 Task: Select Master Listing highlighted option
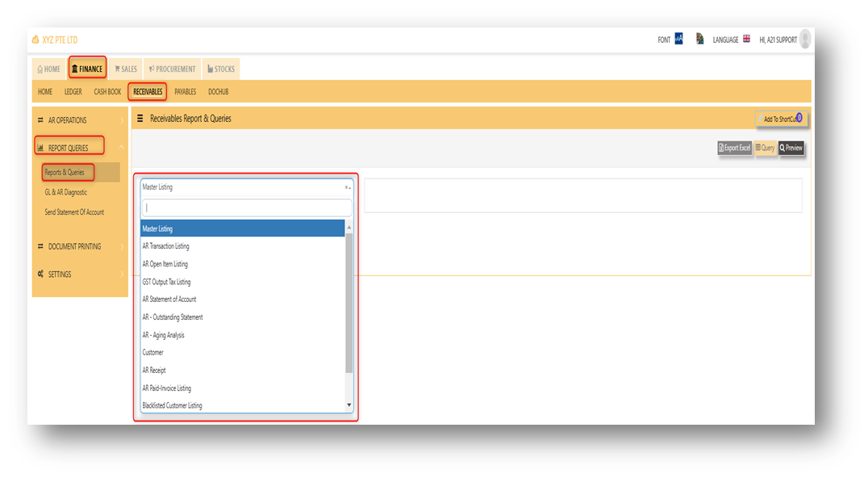click(x=243, y=229)
